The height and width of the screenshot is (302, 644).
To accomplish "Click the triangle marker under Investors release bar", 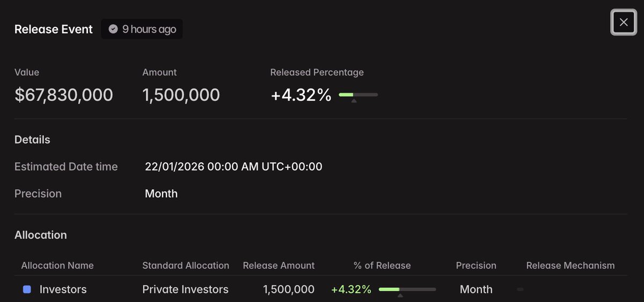I will pyautogui.click(x=400, y=295).
